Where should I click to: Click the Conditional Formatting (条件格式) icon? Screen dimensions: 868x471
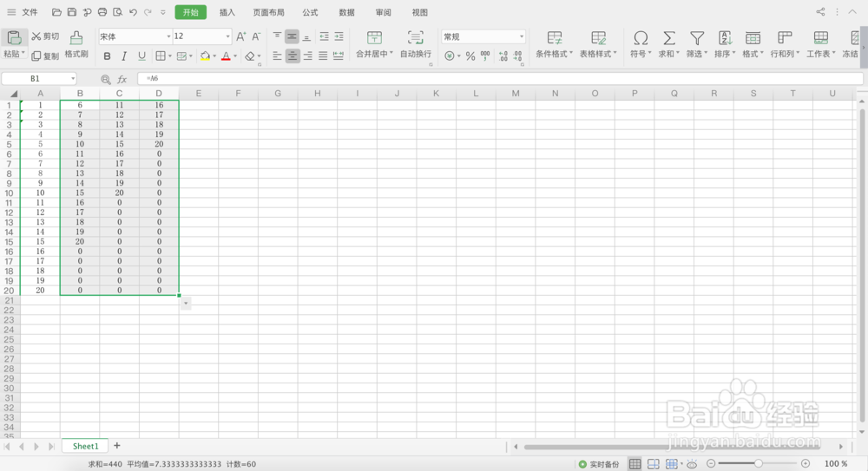click(x=554, y=37)
